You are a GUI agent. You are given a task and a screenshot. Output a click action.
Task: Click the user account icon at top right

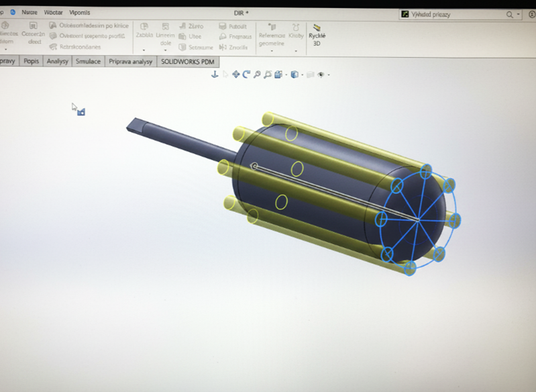coord(529,14)
